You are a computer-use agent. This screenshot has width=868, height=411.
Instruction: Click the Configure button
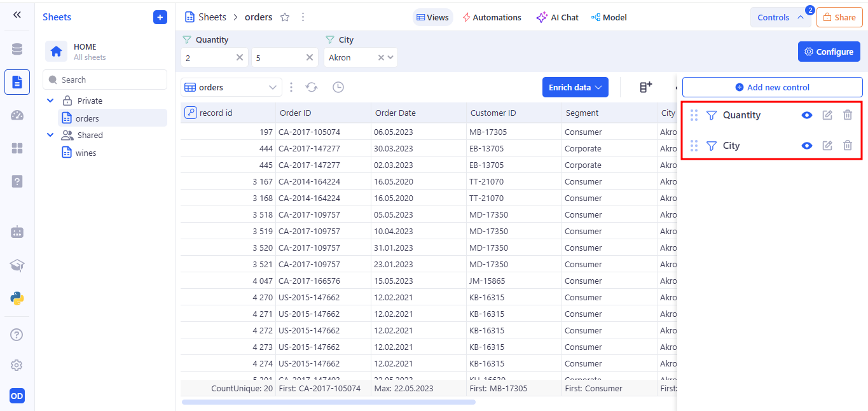pyautogui.click(x=829, y=52)
